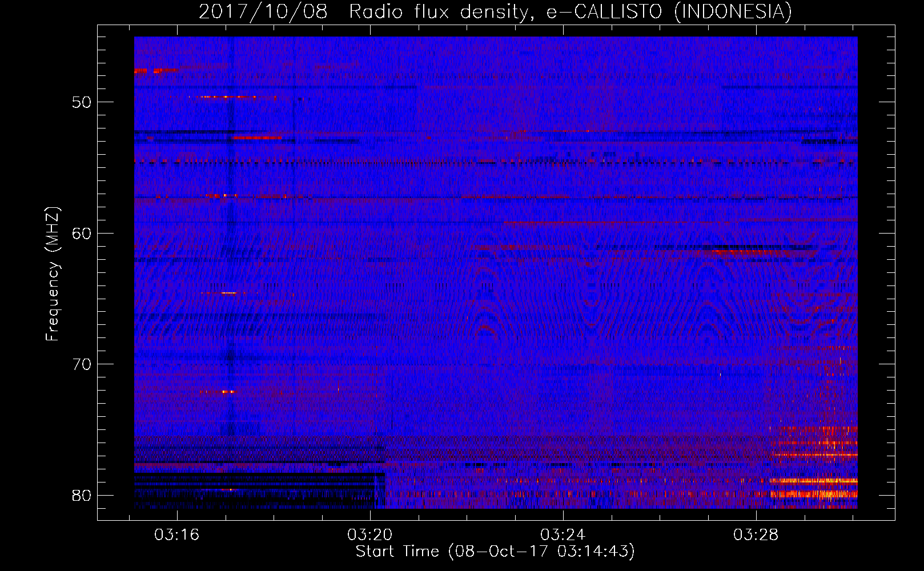
Task: Click the 03:28 time tick label
Action: [x=756, y=535]
